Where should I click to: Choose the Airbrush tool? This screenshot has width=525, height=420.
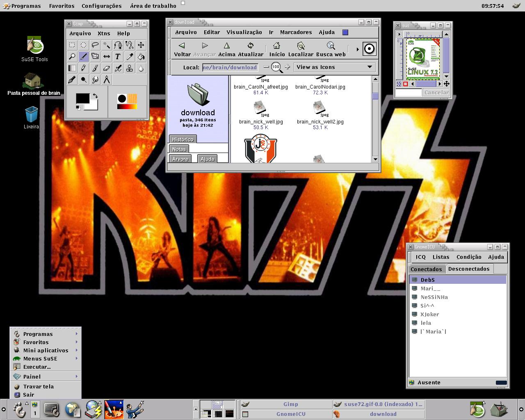118,68
